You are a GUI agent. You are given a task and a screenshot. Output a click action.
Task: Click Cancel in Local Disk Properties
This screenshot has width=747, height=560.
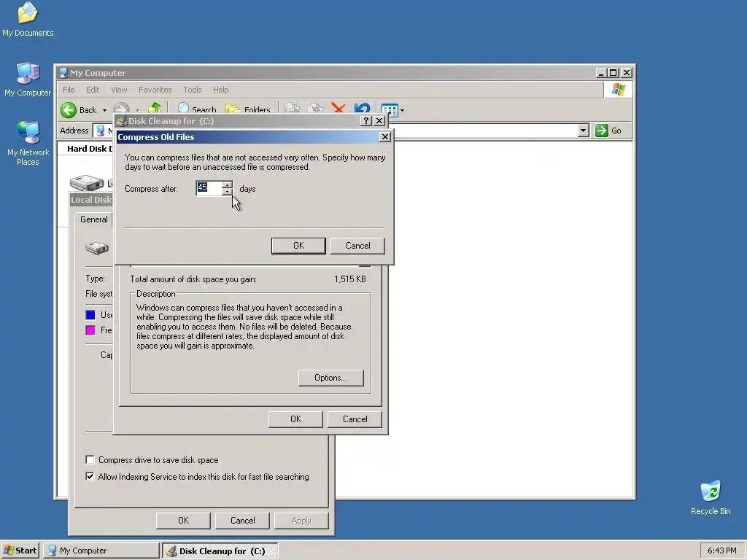tap(242, 521)
